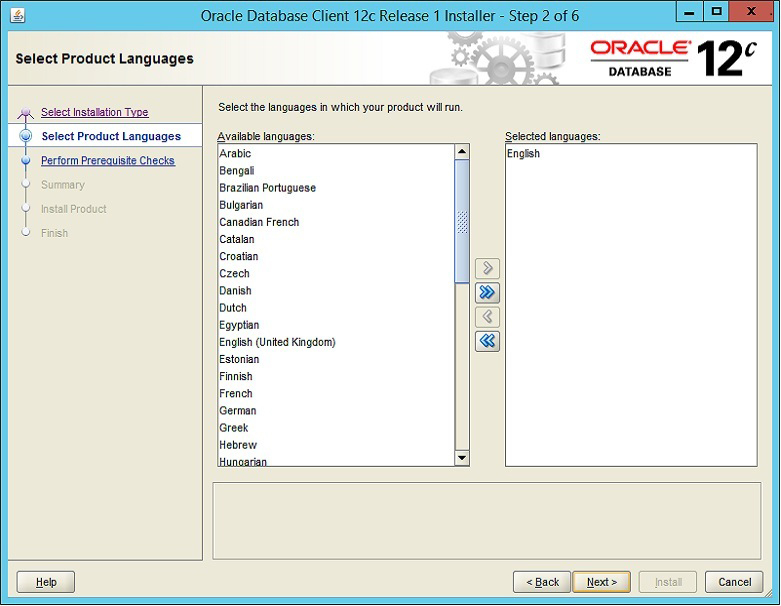Click the single right arrow add button

click(x=487, y=269)
